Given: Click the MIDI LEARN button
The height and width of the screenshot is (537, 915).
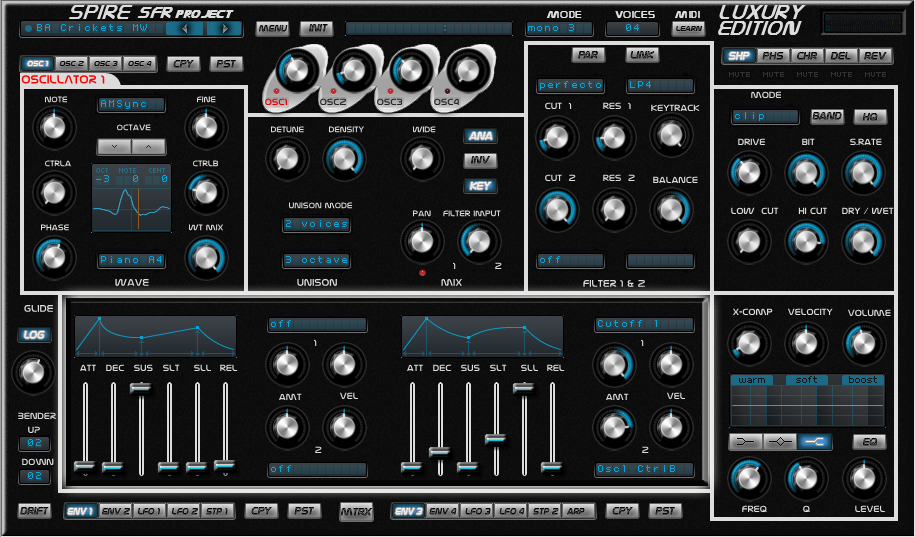Looking at the screenshot, I should tap(689, 28).
